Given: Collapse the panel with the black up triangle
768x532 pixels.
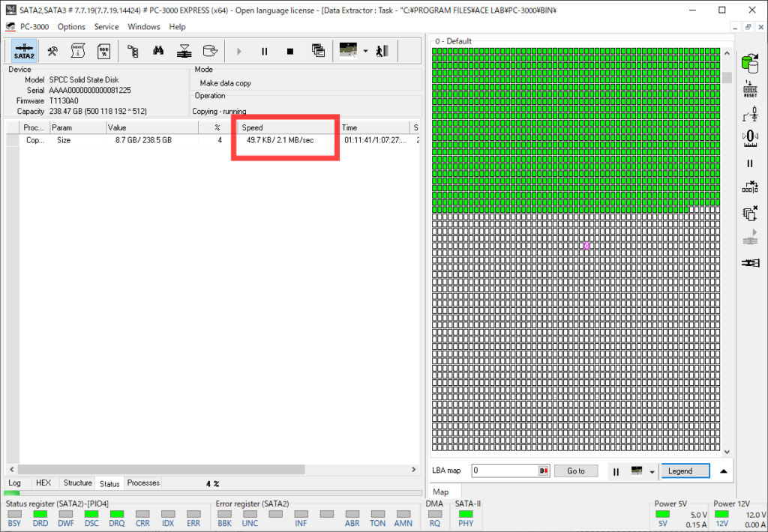Looking at the screenshot, I should click(724, 471).
